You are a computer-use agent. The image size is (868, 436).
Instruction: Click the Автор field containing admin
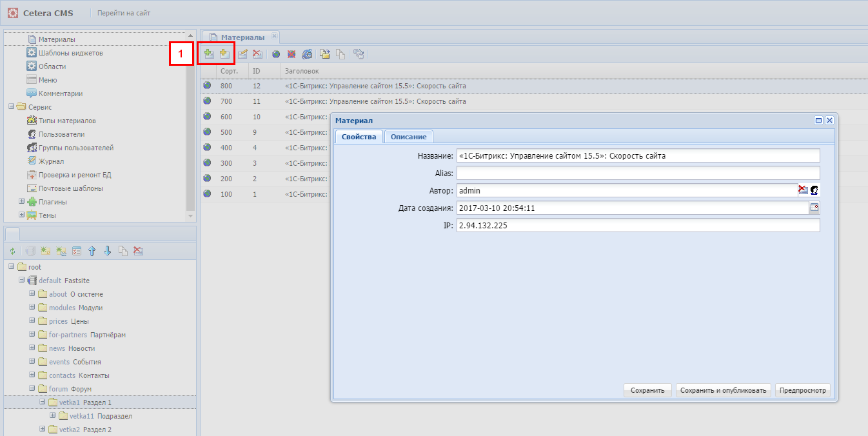(627, 190)
